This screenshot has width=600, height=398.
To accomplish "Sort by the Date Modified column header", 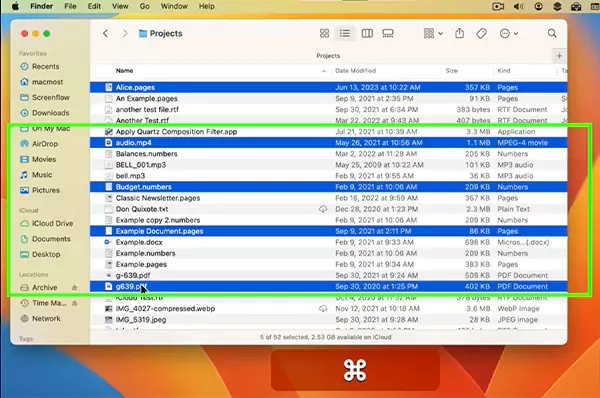I will 355,71.
